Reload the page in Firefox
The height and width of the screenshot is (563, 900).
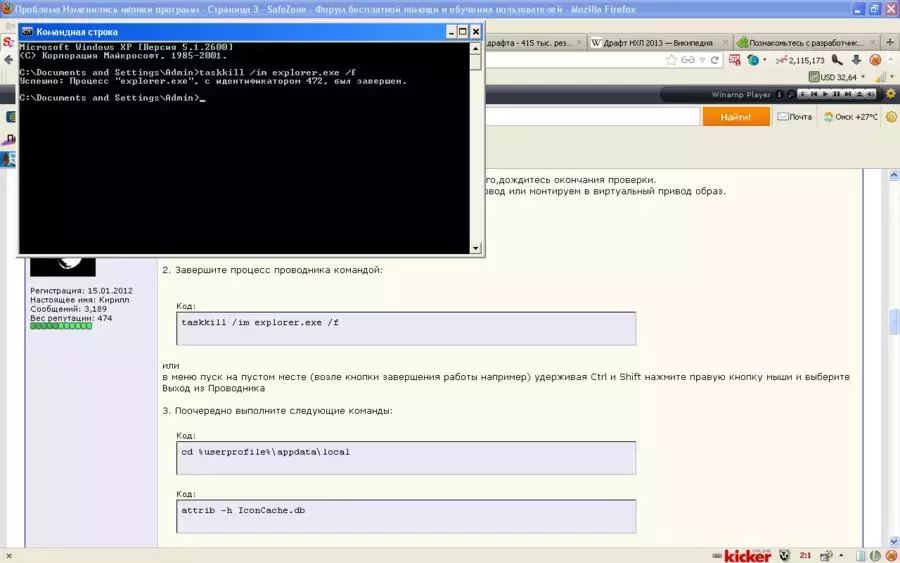point(715,60)
